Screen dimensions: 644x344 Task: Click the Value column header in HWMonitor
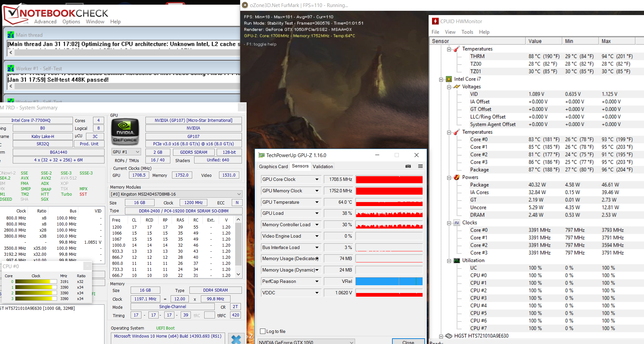click(544, 41)
